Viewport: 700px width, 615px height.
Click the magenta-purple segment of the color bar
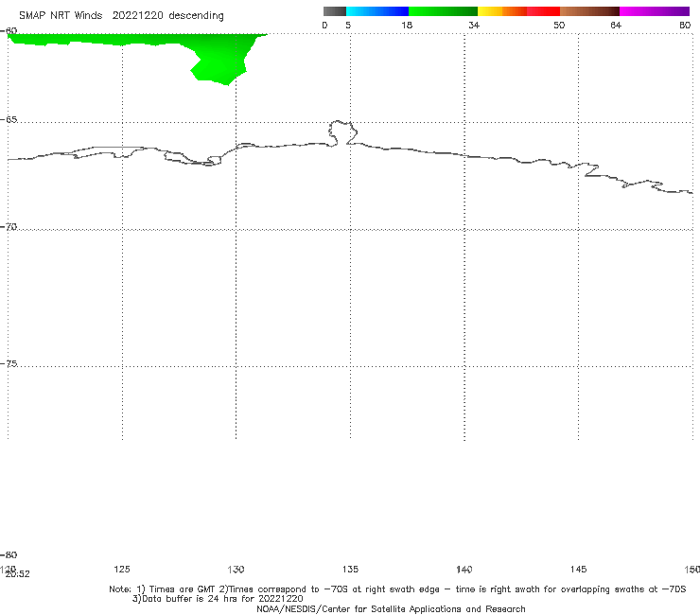click(655, 11)
